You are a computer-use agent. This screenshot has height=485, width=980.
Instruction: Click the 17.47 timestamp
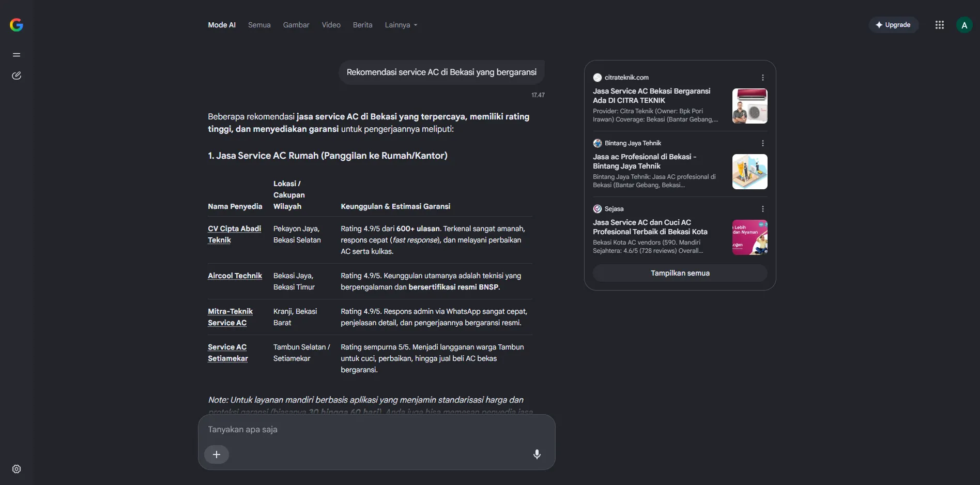538,95
